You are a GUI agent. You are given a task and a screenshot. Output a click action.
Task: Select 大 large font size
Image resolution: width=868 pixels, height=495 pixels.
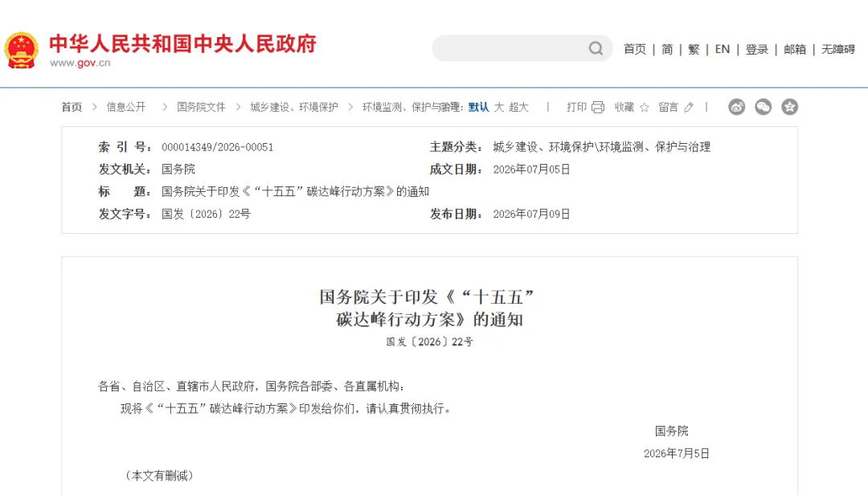499,107
